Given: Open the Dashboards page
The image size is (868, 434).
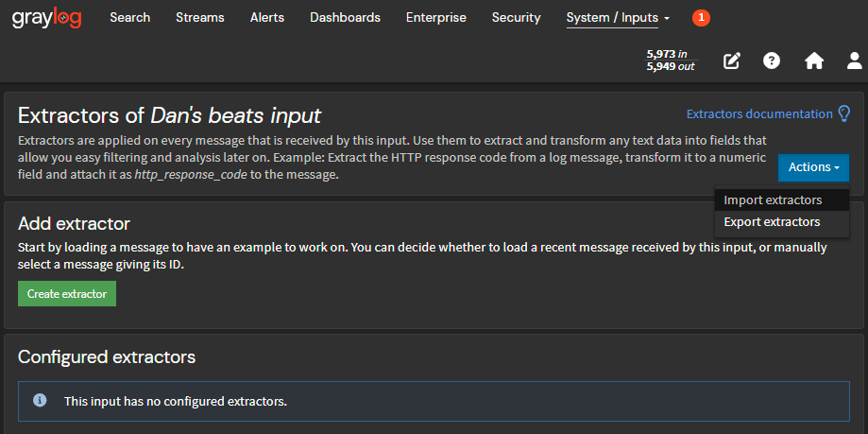Looking at the screenshot, I should (x=345, y=18).
